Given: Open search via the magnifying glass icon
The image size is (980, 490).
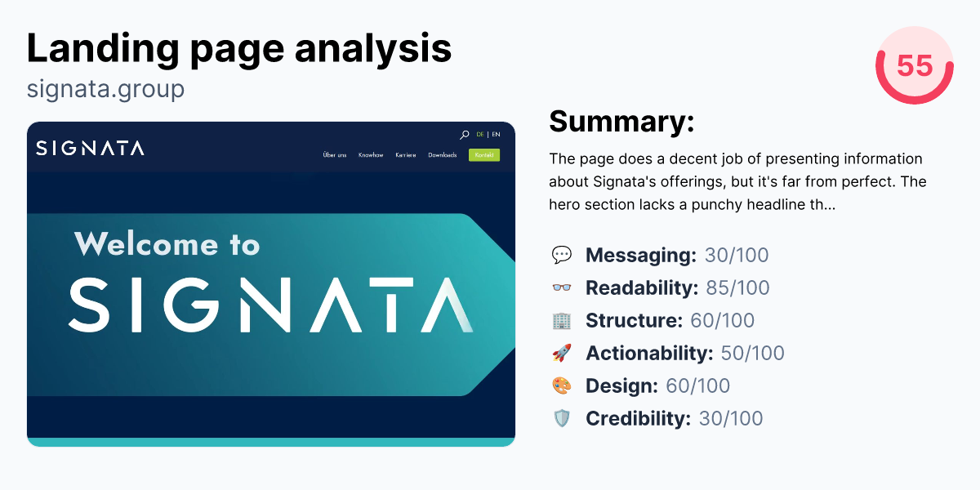Looking at the screenshot, I should [x=465, y=134].
